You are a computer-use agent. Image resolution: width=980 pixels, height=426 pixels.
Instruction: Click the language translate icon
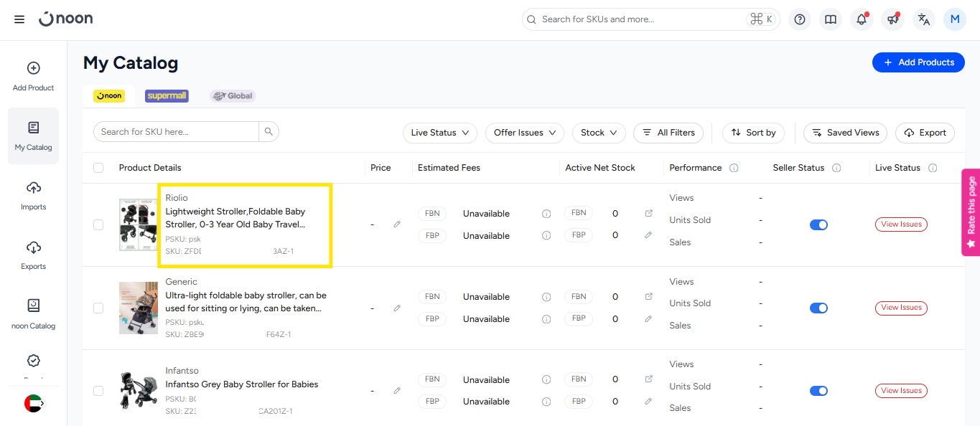(x=924, y=19)
